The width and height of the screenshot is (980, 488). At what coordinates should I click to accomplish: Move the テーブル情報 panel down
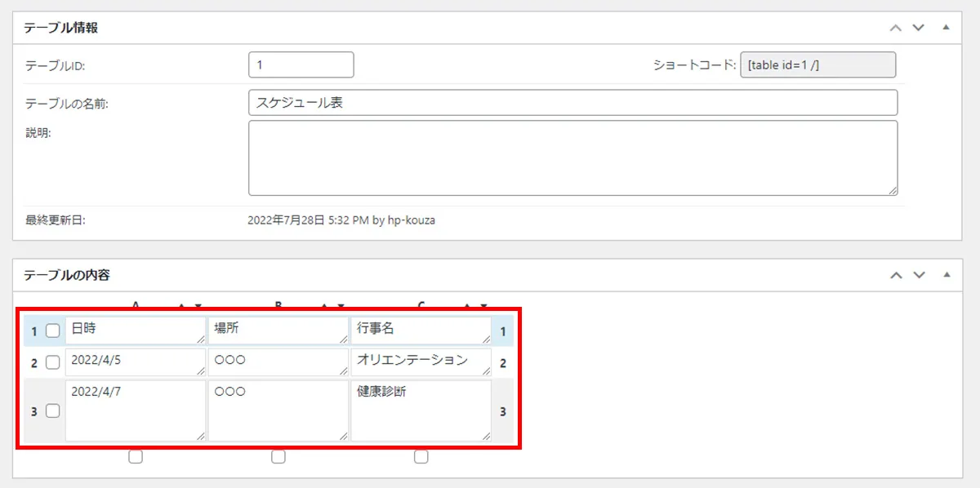pyautogui.click(x=918, y=27)
